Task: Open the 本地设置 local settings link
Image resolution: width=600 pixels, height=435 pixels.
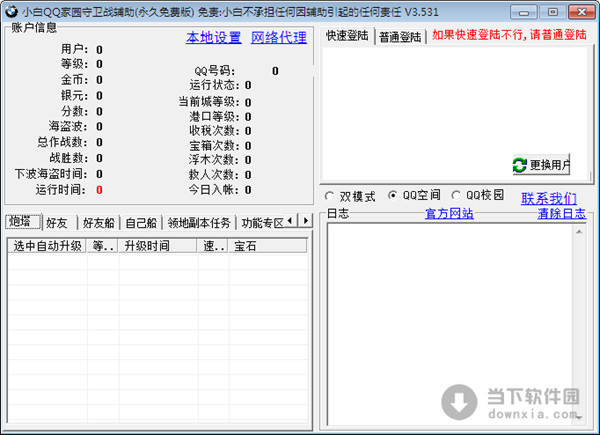Action: point(213,38)
